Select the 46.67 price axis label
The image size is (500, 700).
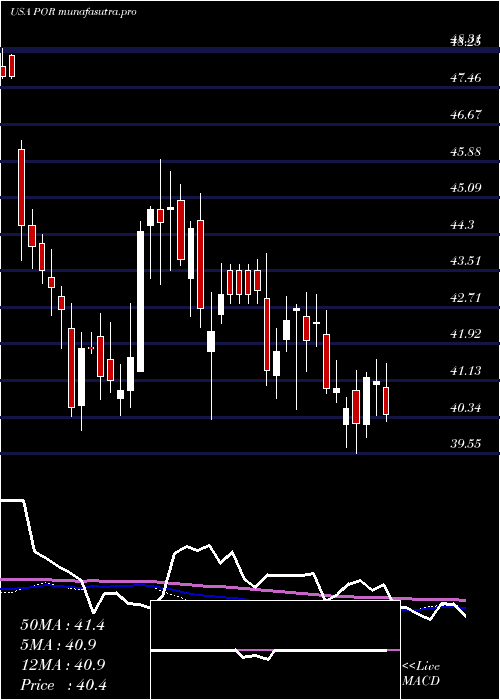[x=466, y=115]
